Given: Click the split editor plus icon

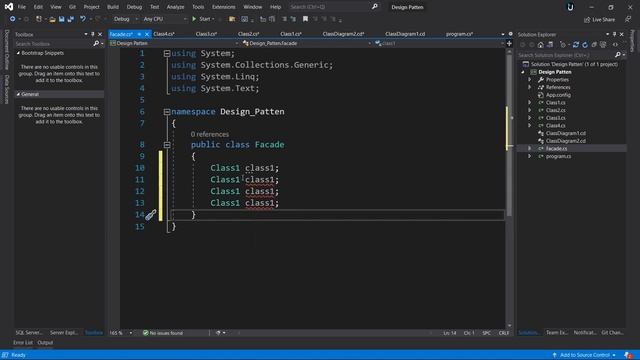Looking at the screenshot, I should pyautogui.click(x=509, y=43).
